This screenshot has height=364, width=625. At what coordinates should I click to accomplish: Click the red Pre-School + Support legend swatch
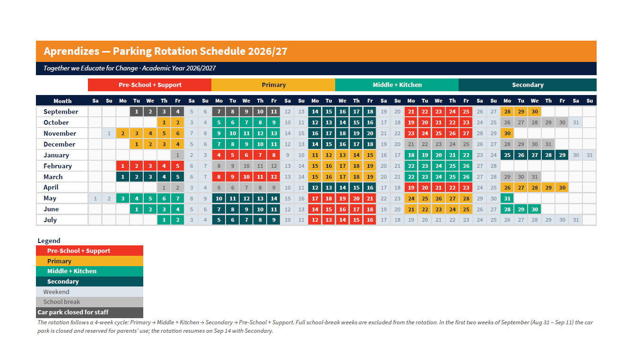[90, 251]
